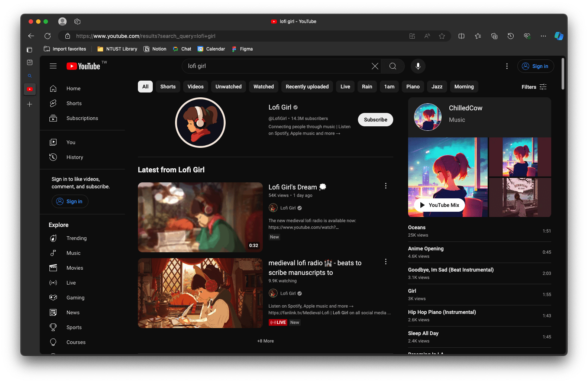
Task: Click the read aloud icon in address bar
Action: 427,36
